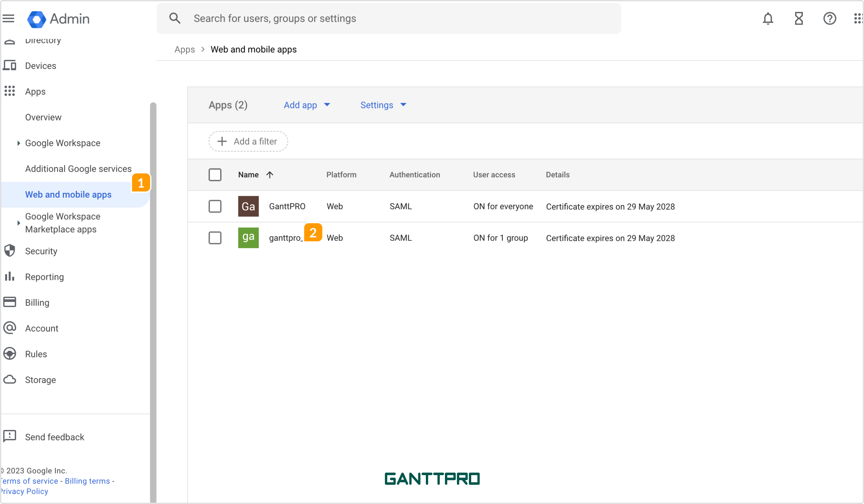Focus the search users, groups or settings field
The height and width of the screenshot is (504, 864).
click(388, 18)
